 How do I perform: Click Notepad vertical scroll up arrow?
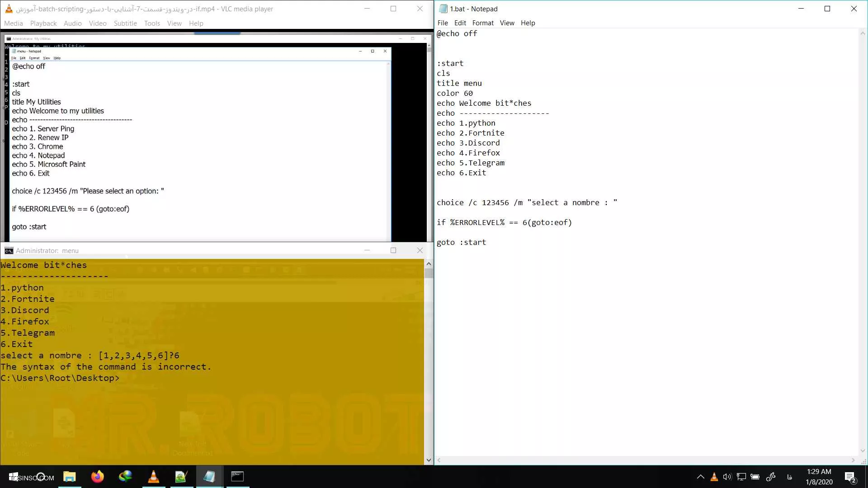pyautogui.click(x=863, y=33)
